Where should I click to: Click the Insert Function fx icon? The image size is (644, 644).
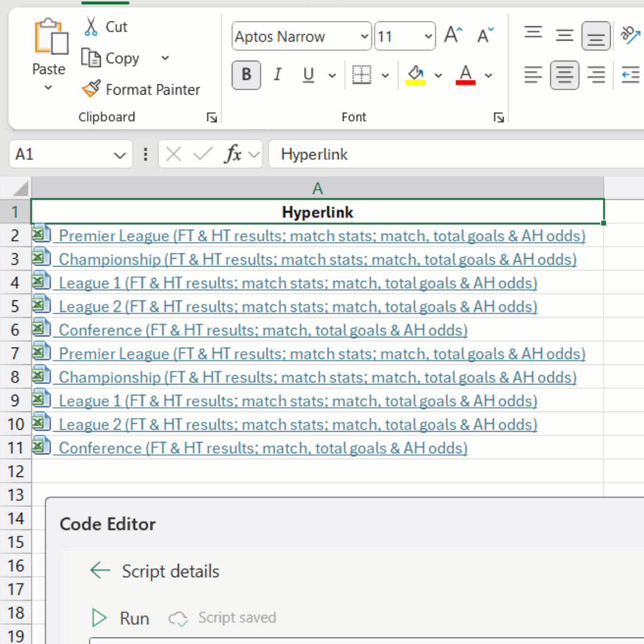tap(233, 154)
